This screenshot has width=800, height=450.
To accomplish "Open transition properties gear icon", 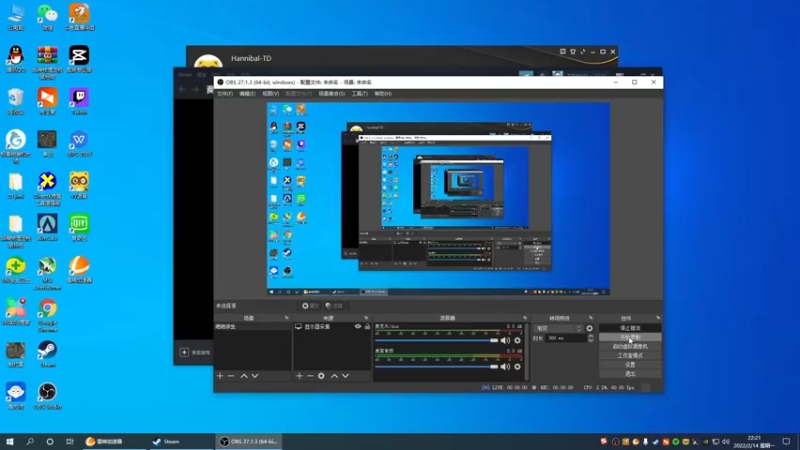I will 589,329.
